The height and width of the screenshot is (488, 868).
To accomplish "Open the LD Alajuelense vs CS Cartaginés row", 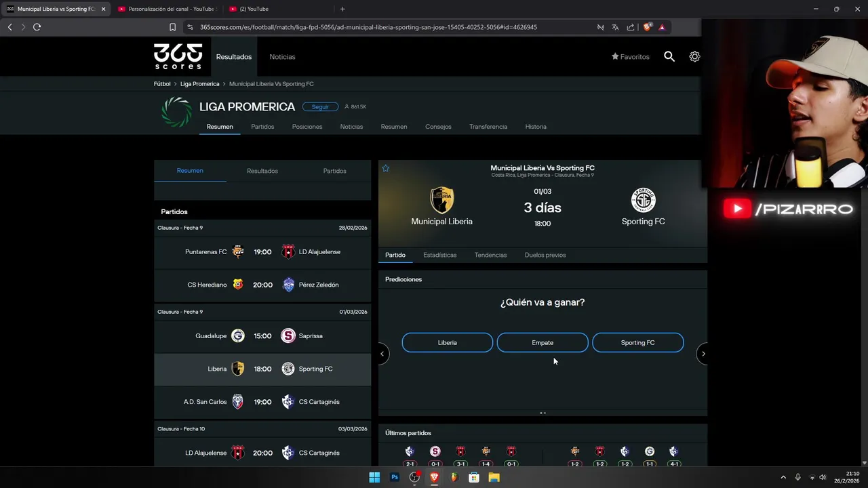I will click(x=262, y=453).
